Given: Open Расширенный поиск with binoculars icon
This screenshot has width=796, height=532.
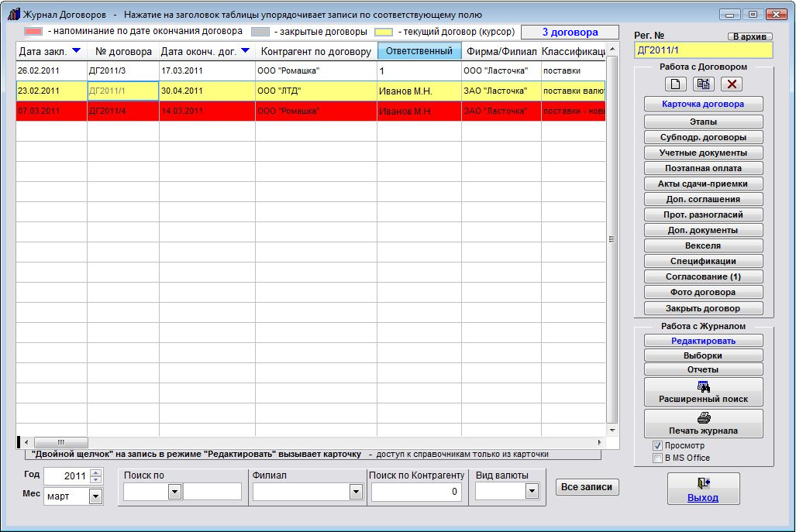Looking at the screenshot, I should [703, 392].
